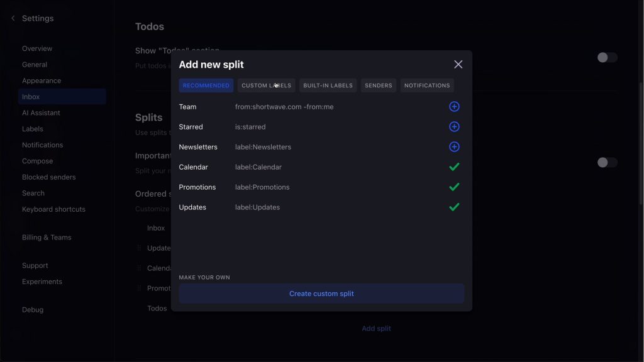This screenshot has width=644, height=362.
Task: Switch to the Built-in Labels tab
Action: click(x=328, y=85)
